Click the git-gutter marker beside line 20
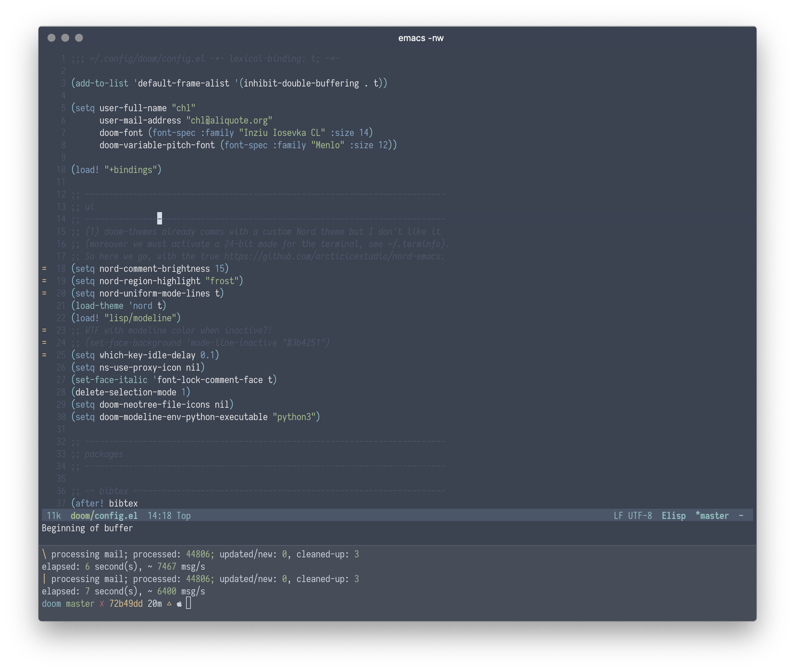 tap(44, 293)
